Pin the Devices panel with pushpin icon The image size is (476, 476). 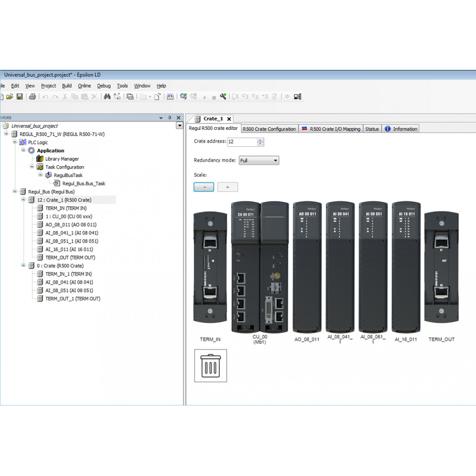(170, 118)
